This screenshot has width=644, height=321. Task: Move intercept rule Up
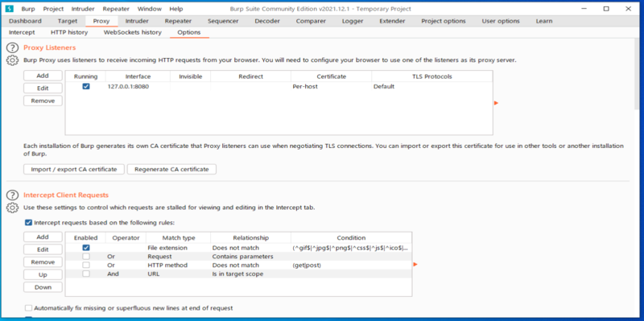pos(43,274)
